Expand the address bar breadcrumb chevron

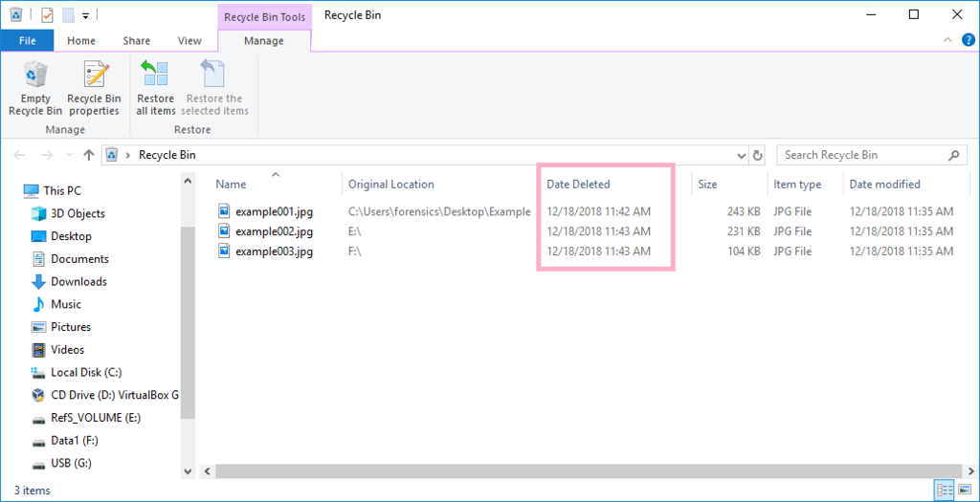[129, 155]
